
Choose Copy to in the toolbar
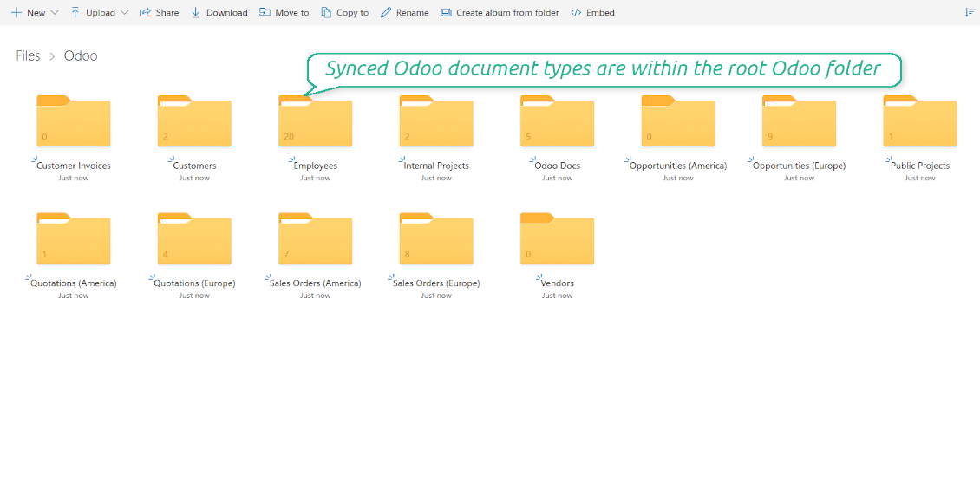coord(345,12)
